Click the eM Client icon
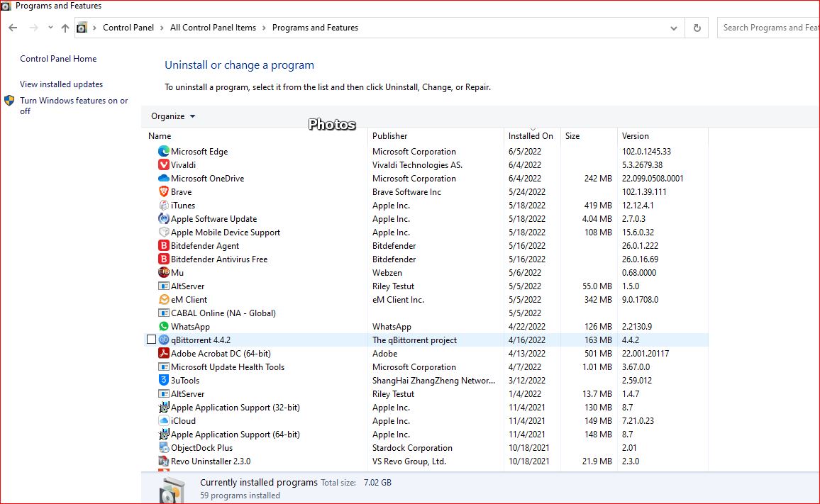The image size is (820, 504). 164,300
